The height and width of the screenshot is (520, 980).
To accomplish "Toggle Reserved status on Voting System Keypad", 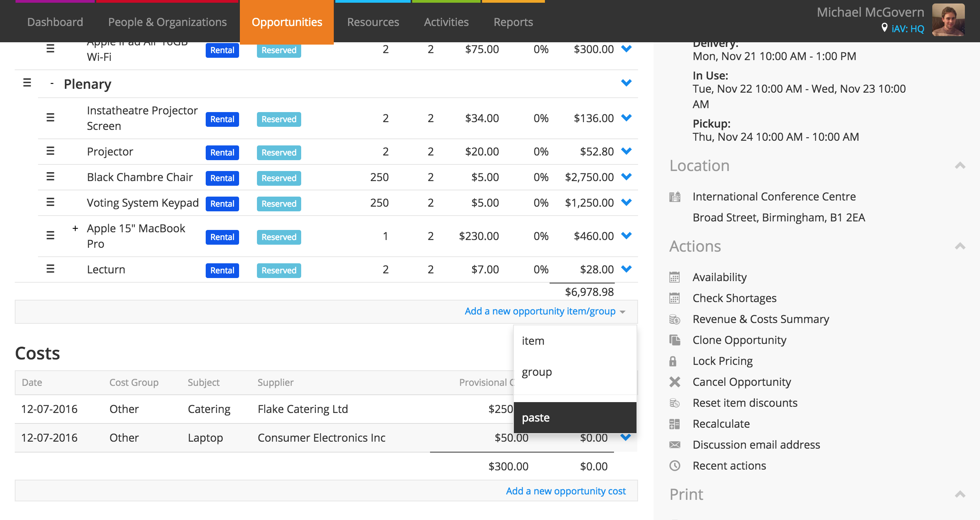I will pyautogui.click(x=279, y=203).
